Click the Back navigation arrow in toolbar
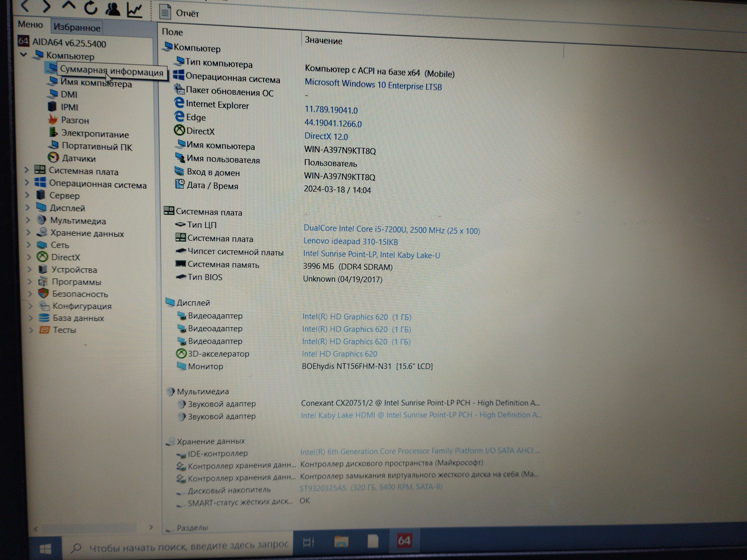This screenshot has width=747, height=560. [25, 5]
